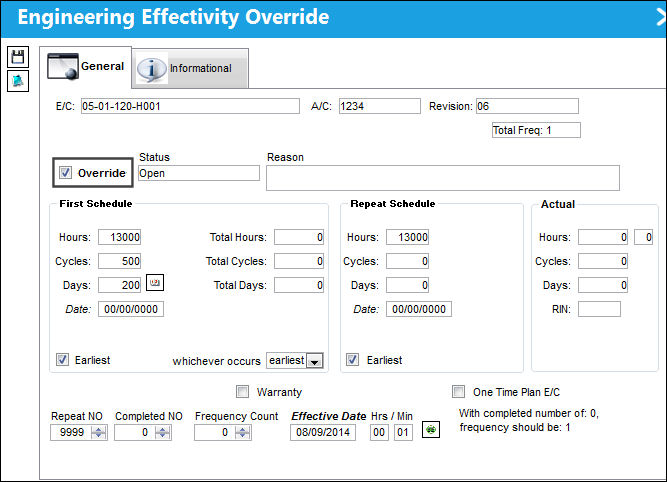Uncheck Earliest in Repeat Schedule
The width and height of the screenshot is (667, 482).
[x=352, y=359]
